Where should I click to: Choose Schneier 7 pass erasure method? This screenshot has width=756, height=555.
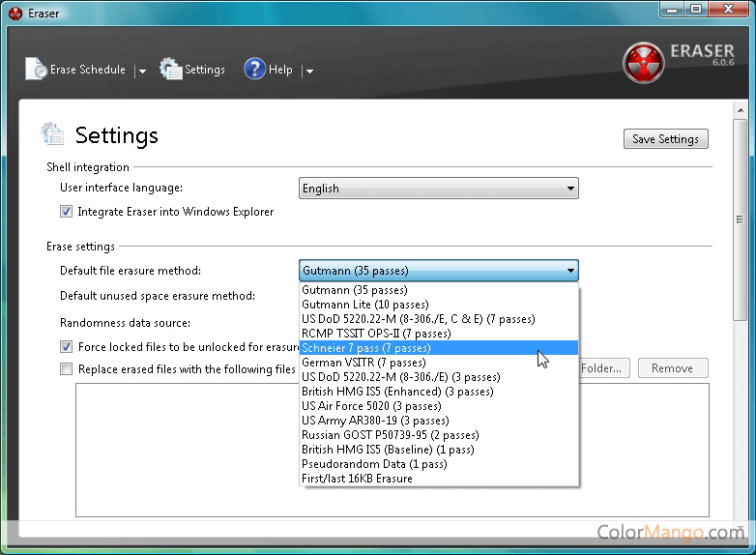coord(365,348)
